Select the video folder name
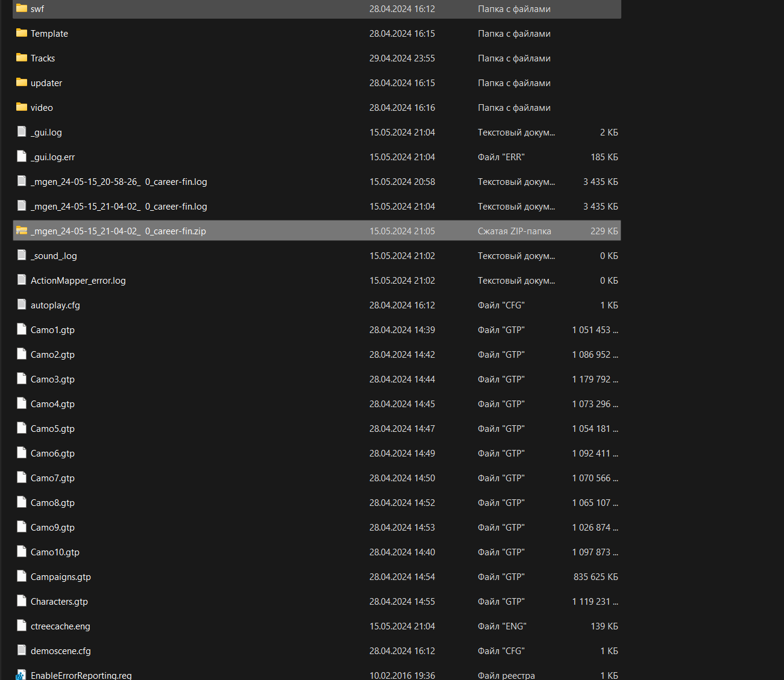784x680 pixels. pyautogui.click(x=42, y=108)
